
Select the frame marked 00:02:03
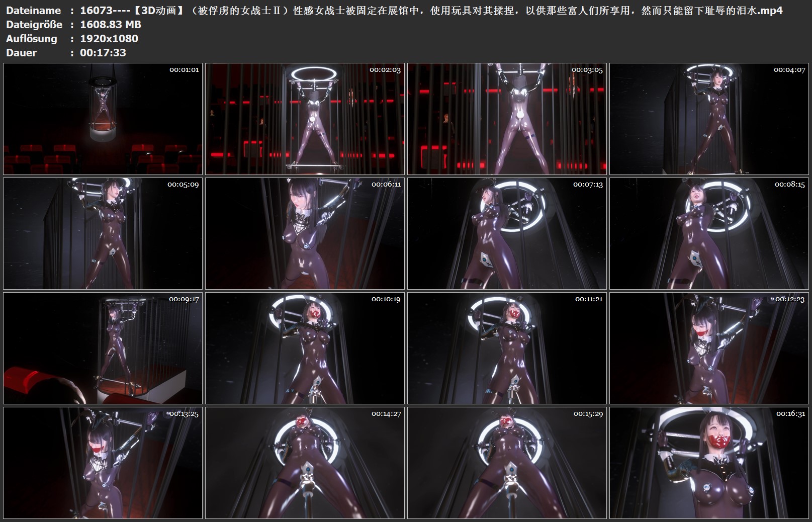(x=305, y=119)
